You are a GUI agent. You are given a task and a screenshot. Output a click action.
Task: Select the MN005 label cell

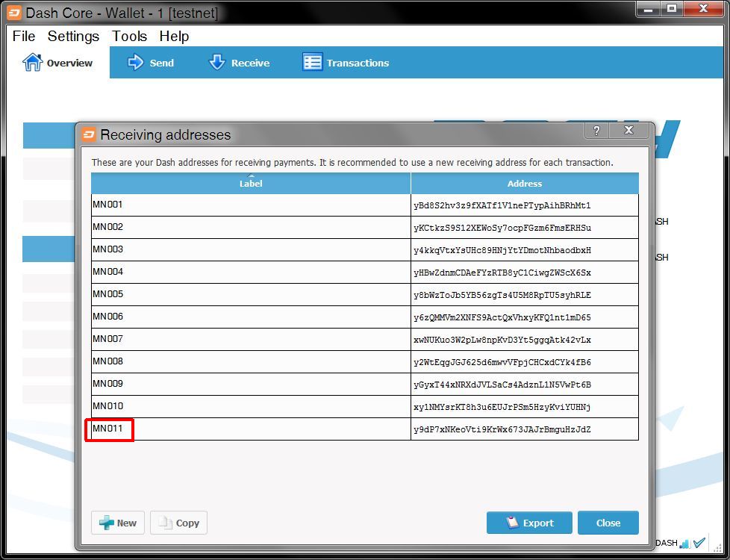point(251,294)
